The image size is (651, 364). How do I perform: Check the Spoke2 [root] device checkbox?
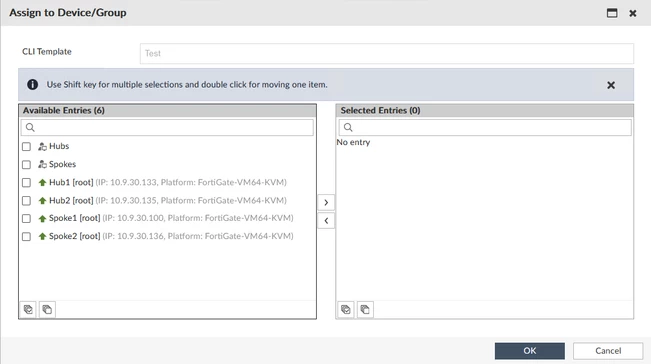[26, 237]
